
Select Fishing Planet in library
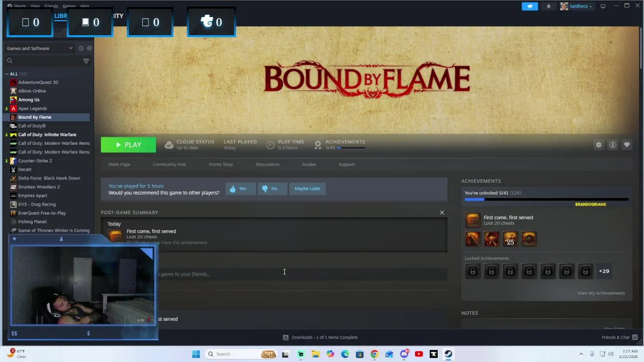pos(33,222)
